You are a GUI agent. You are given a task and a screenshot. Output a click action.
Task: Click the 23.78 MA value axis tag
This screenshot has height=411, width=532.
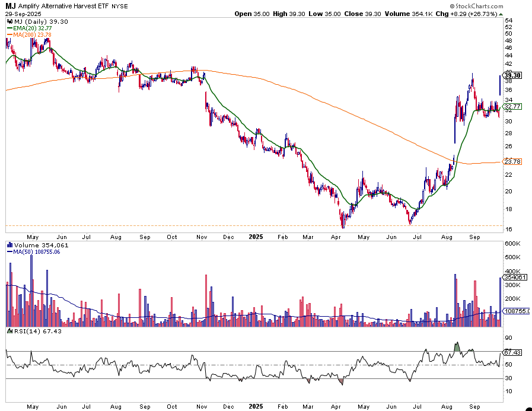click(512, 161)
